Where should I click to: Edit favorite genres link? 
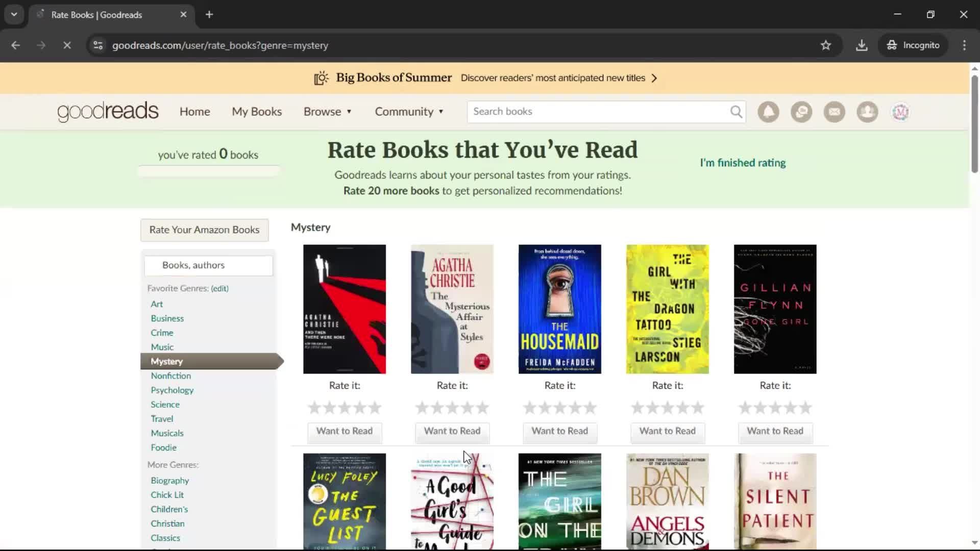click(220, 288)
